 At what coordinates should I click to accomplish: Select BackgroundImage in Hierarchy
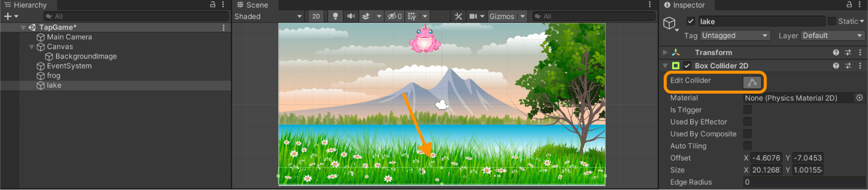tap(86, 56)
